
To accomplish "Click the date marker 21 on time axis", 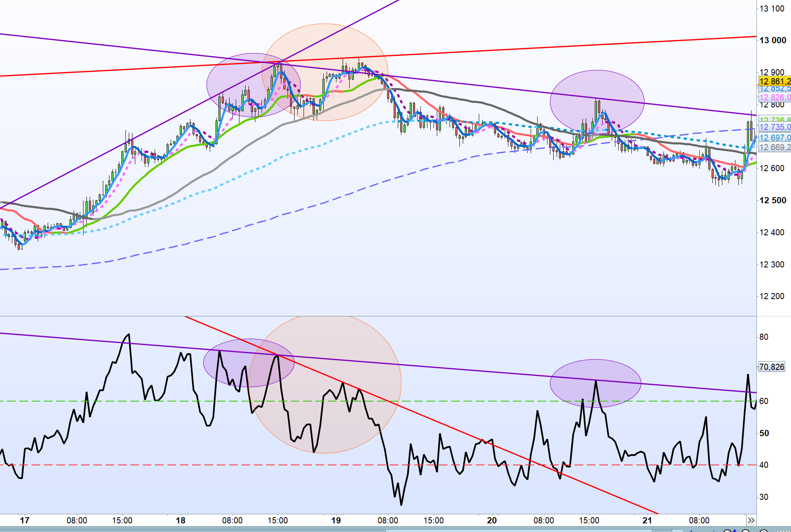I will [x=647, y=520].
